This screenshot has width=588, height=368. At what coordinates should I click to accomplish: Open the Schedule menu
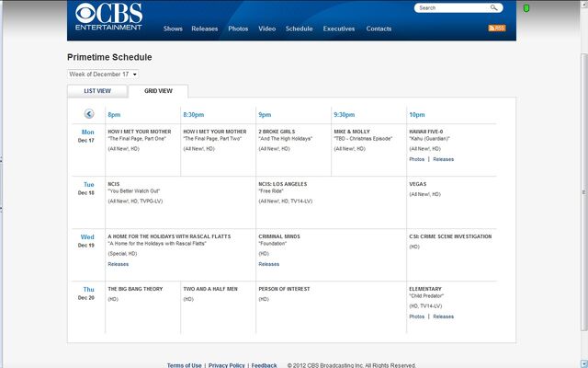pyautogui.click(x=299, y=29)
